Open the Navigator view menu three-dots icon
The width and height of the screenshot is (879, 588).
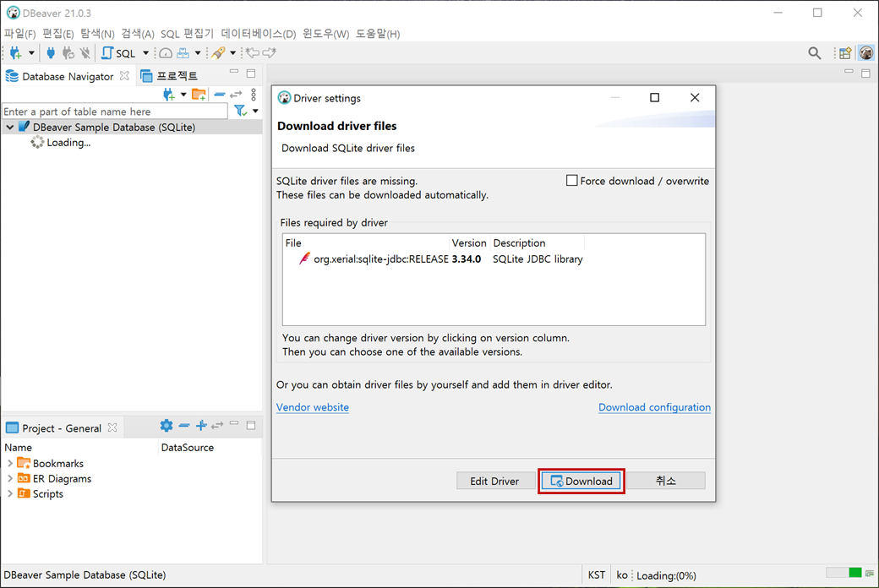point(254,94)
